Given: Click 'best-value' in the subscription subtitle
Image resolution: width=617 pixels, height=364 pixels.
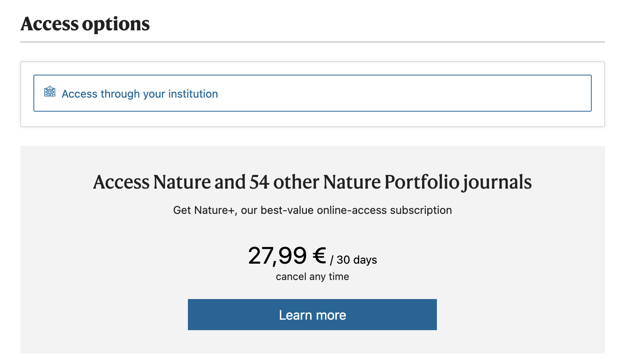Looking at the screenshot, I should click(x=287, y=210).
